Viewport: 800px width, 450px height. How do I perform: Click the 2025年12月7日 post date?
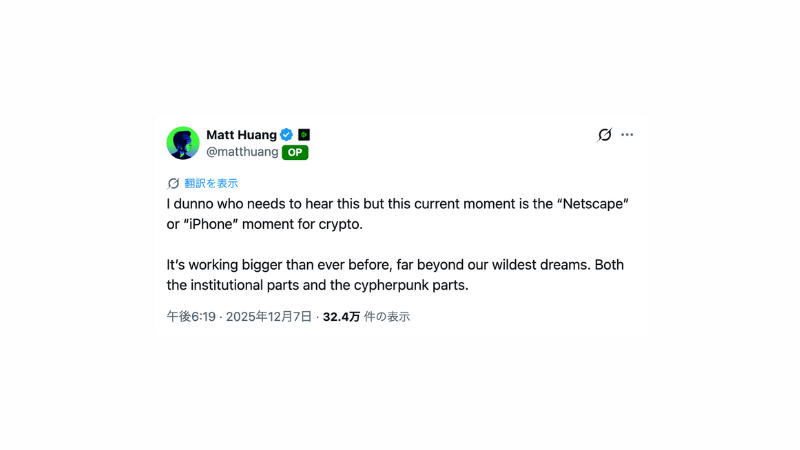[x=269, y=317]
